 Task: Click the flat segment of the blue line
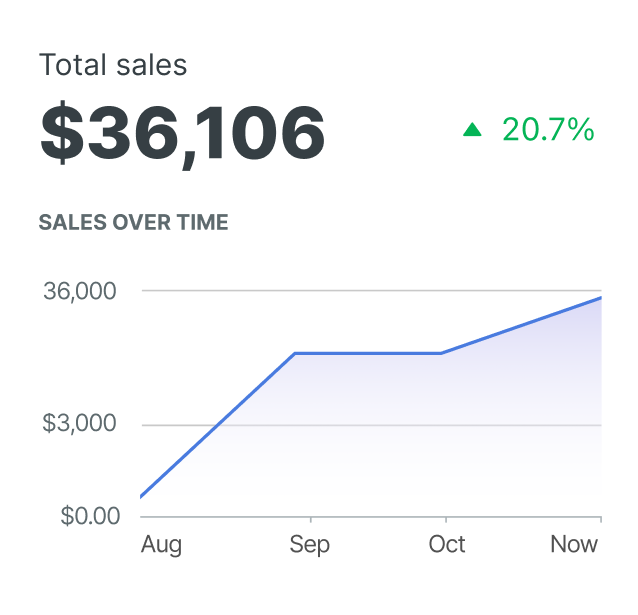(367, 353)
